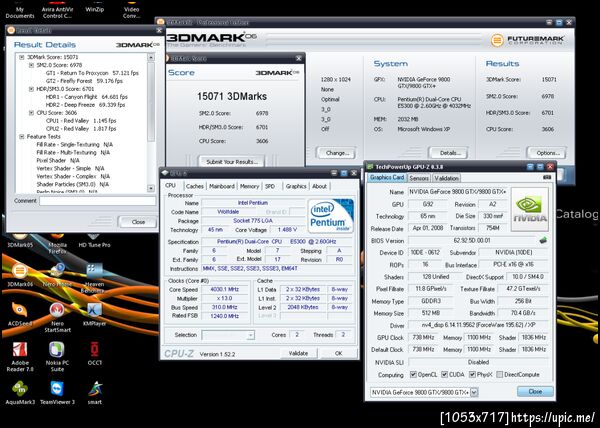Viewport: 600px width, 428px height.
Task: Collapse the 3DMark Score tree node
Action: (21, 57)
